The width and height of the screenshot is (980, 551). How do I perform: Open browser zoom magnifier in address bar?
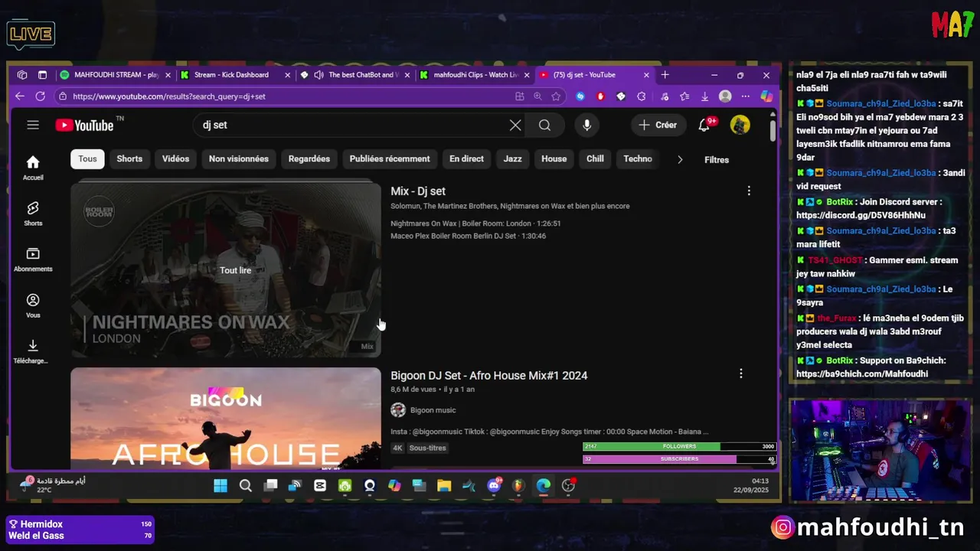tap(537, 96)
